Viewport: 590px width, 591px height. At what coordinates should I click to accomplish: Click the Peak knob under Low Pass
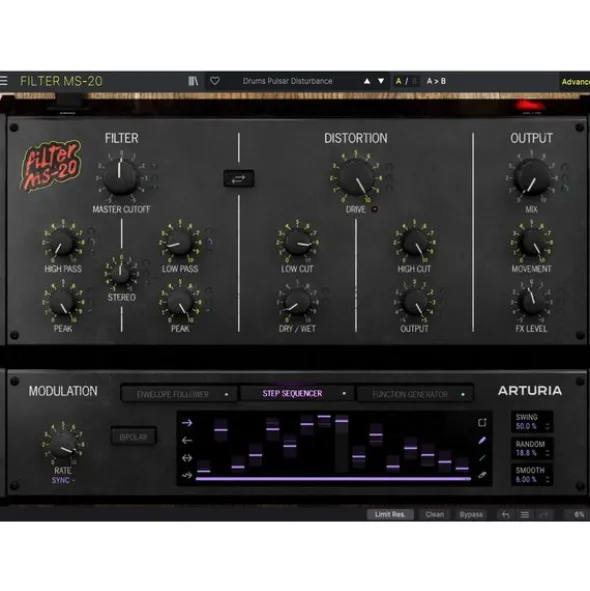[180, 303]
